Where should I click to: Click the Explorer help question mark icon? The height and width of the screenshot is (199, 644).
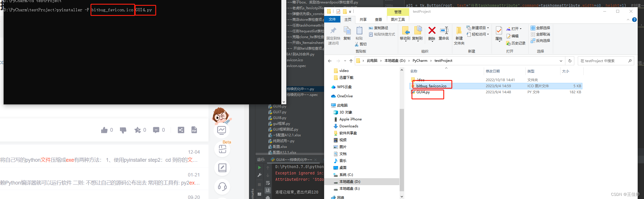(x=634, y=20)
